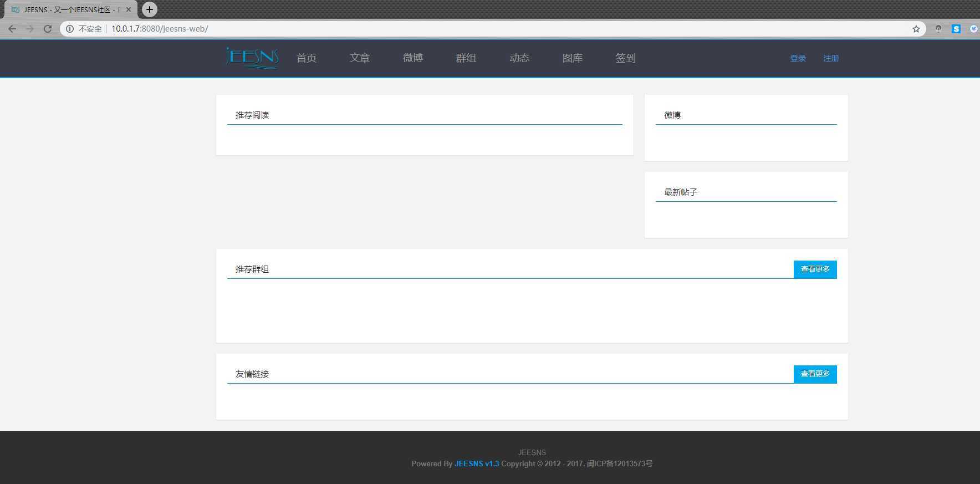Screen dimensions: 980x484
Task: Open the JEESNS v1.3 footer link
Action: coord(477,463)
